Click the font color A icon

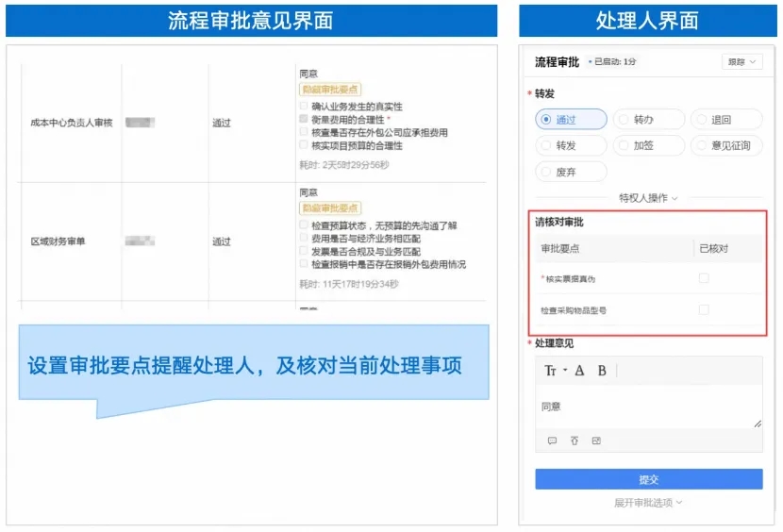tap(579, 371)
